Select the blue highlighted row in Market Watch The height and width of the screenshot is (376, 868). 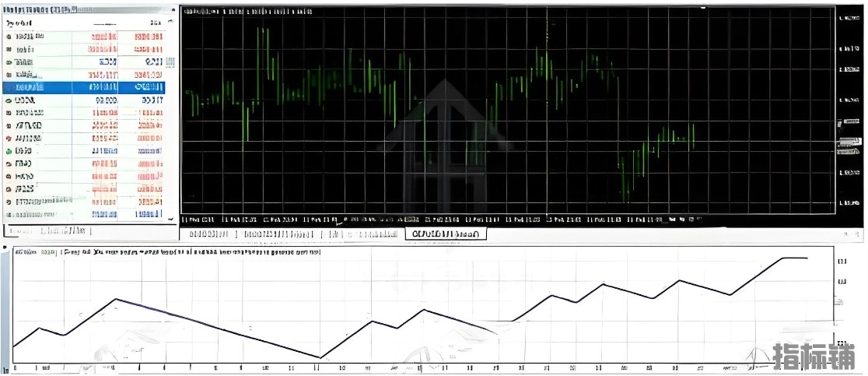tap(83, 87)
